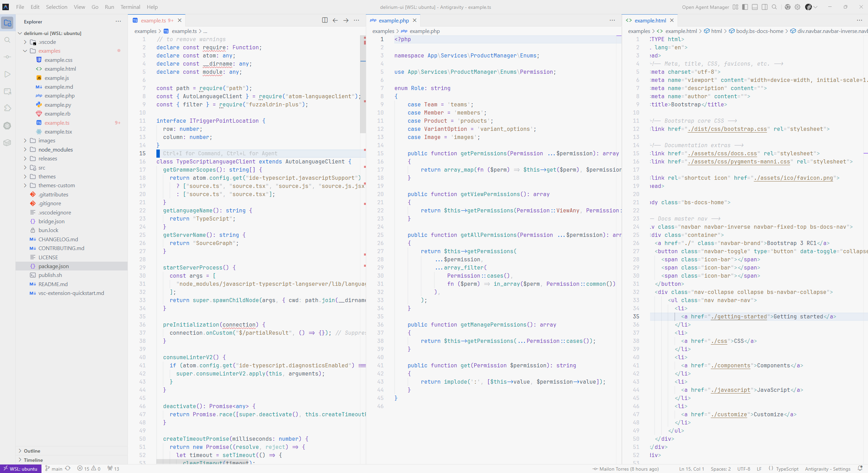Expand the node_modules folder

coord(55,150)
